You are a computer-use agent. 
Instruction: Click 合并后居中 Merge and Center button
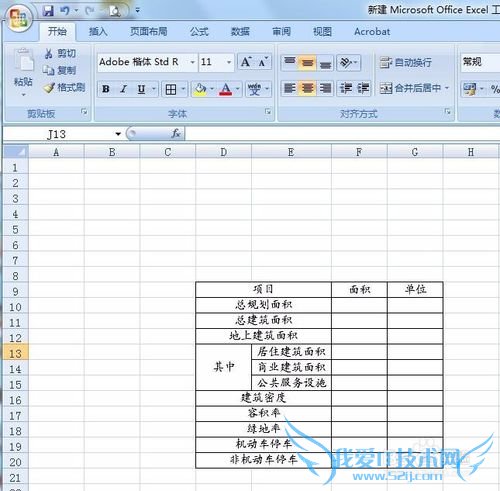pos(410,88)
